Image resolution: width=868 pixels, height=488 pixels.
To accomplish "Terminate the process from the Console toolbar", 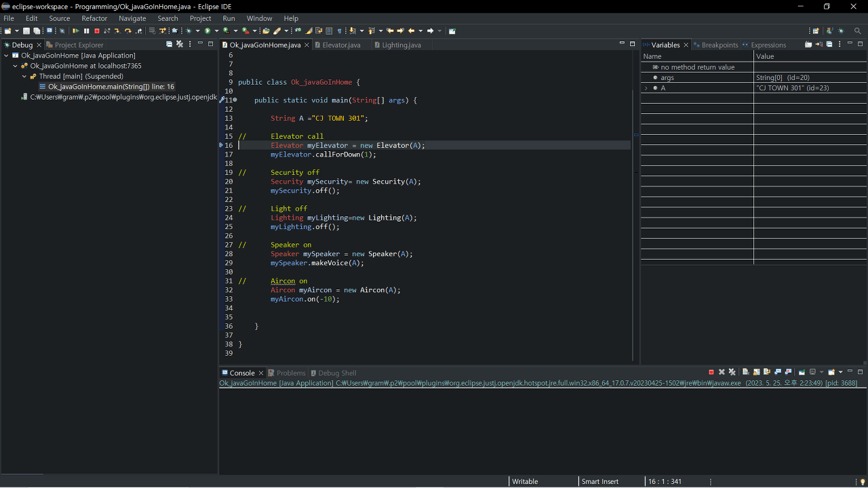I will (x=711, y=372).
